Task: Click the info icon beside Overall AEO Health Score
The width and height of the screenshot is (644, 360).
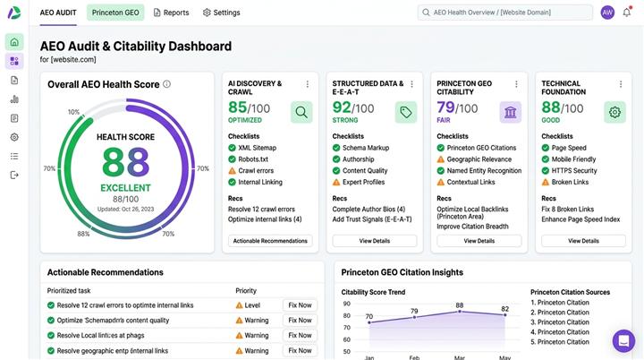Action: point(166,84)
